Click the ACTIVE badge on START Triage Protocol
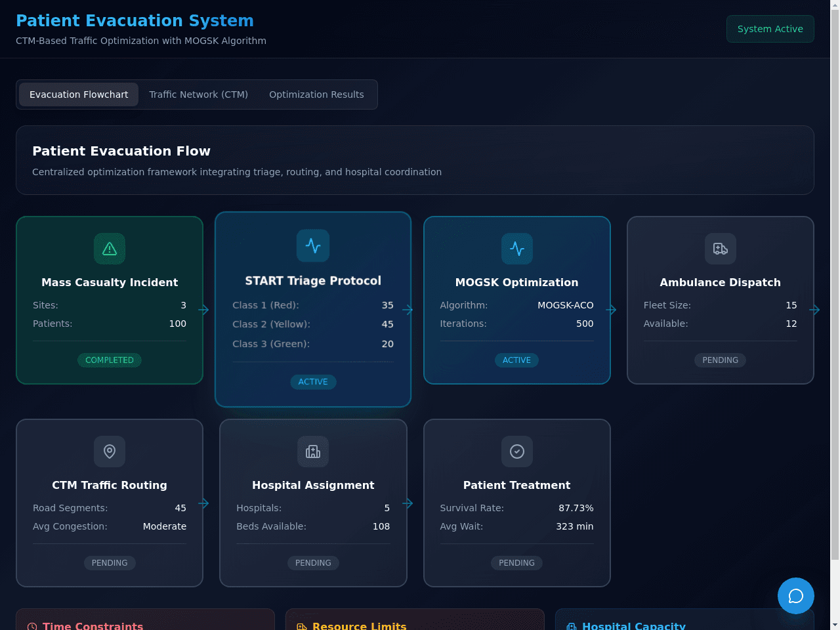Viewport: 840px width, 630px height. [313, 382]
